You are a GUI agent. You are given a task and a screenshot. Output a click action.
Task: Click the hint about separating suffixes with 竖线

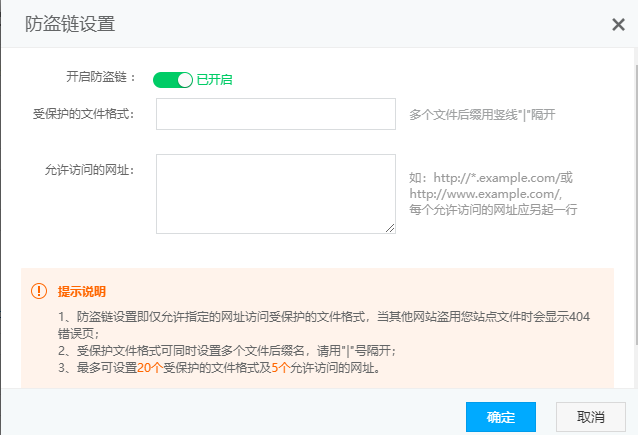point(482,115)
